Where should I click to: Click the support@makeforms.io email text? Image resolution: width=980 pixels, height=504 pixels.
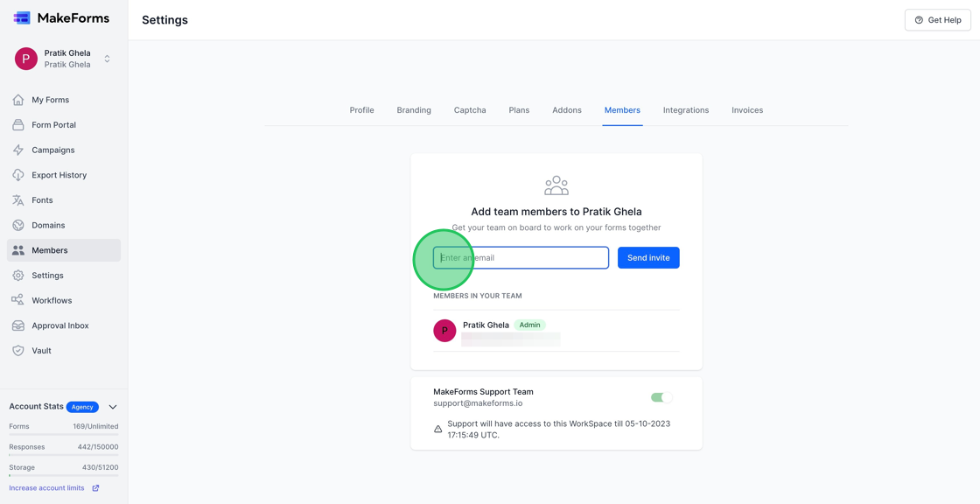tap(478, 403)
